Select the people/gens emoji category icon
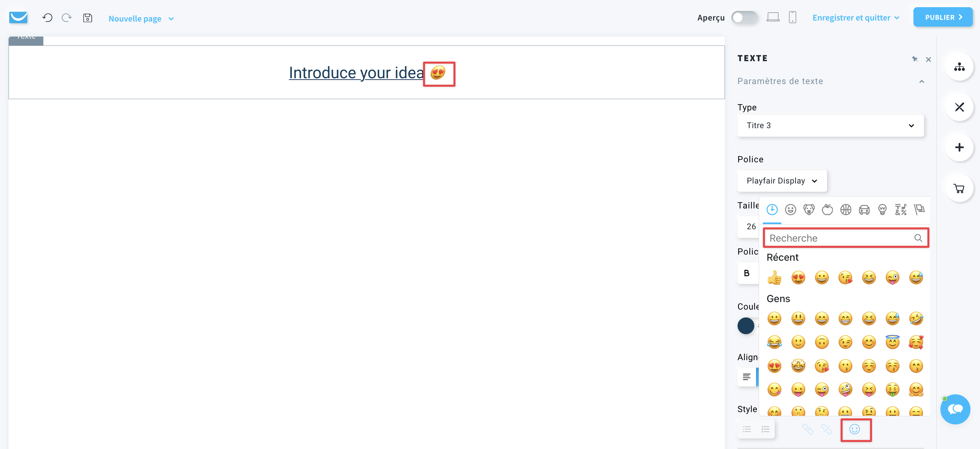Screen dimensions: 980x449 point(790,209)
